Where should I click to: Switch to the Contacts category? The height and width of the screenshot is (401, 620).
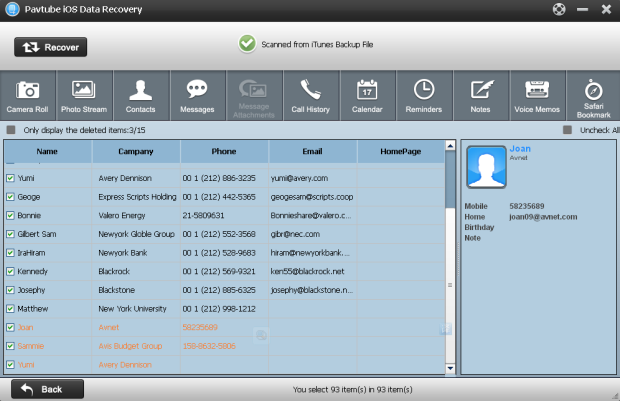point(141,96)
